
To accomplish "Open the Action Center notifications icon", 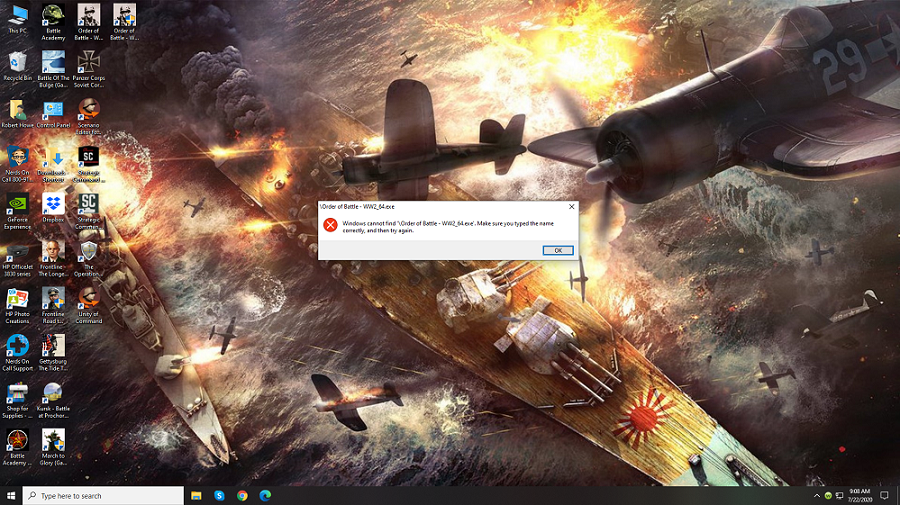I will pyautogui.click(x=885, y=495).
